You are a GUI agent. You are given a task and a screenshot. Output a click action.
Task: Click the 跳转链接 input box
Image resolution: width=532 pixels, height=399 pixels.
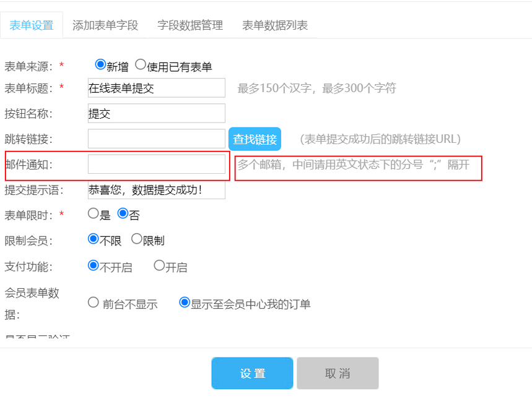click(x=157, y=139)
